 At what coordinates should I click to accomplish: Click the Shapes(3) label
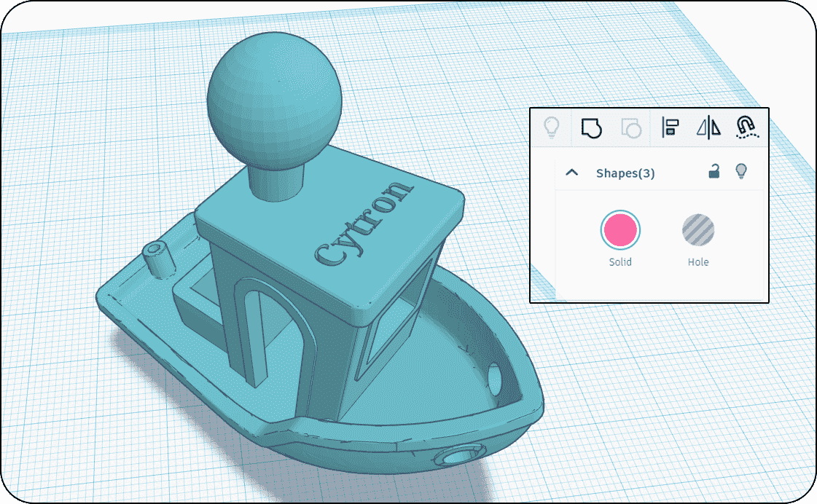pyautogui.click(x=625, y=173)
